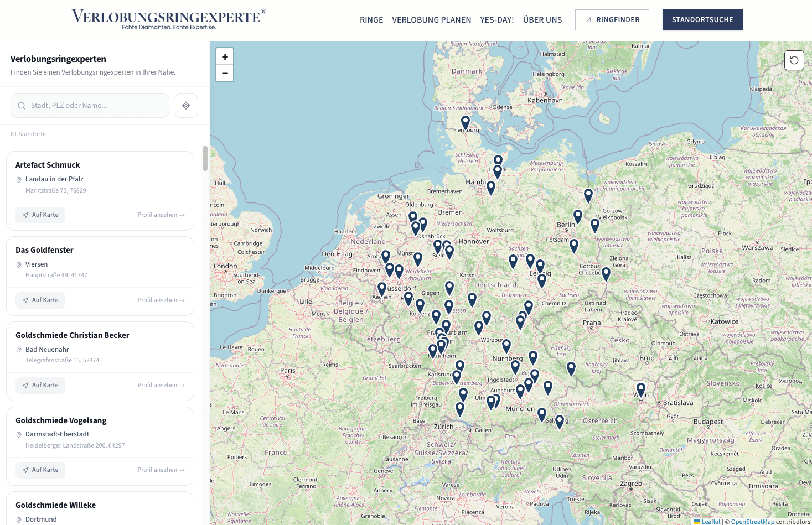The height and width of the screenshot is (525, 812).
Task: Click the Wien map marker
Action: [641, 390]
